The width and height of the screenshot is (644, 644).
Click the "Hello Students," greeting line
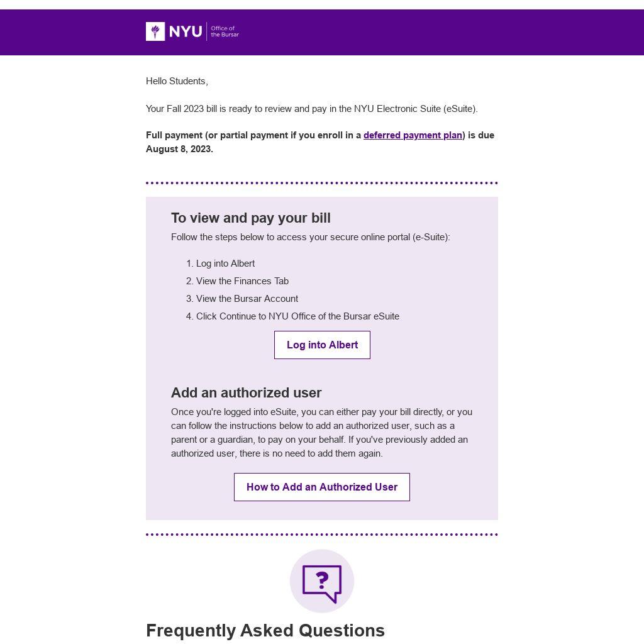(x=177, y=81)
